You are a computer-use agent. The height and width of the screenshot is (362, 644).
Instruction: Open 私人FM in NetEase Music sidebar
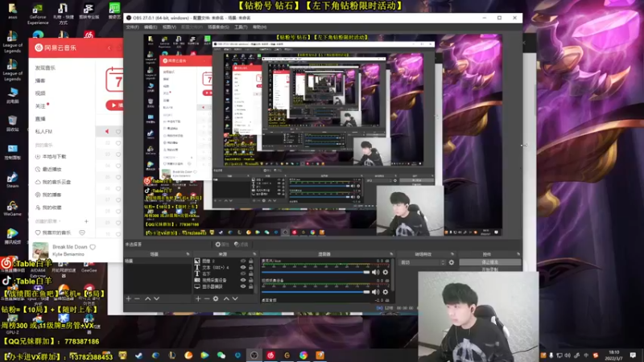coord(43,131)
